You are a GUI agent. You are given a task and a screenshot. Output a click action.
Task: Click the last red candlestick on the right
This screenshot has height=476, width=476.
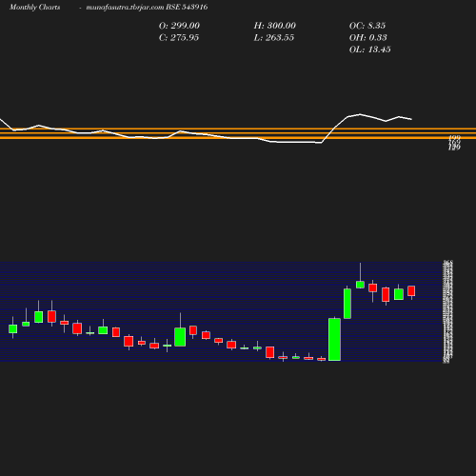coord(411,290)
